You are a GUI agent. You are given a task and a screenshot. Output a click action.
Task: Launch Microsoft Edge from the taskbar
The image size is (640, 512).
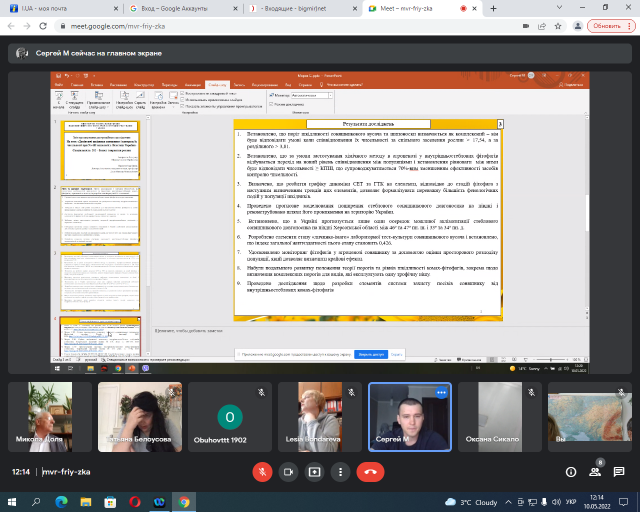click(61, 502)
